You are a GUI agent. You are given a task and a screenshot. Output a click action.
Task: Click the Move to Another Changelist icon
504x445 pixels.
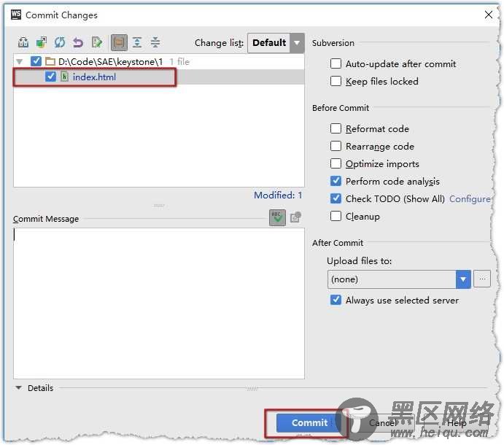point(41,42)
